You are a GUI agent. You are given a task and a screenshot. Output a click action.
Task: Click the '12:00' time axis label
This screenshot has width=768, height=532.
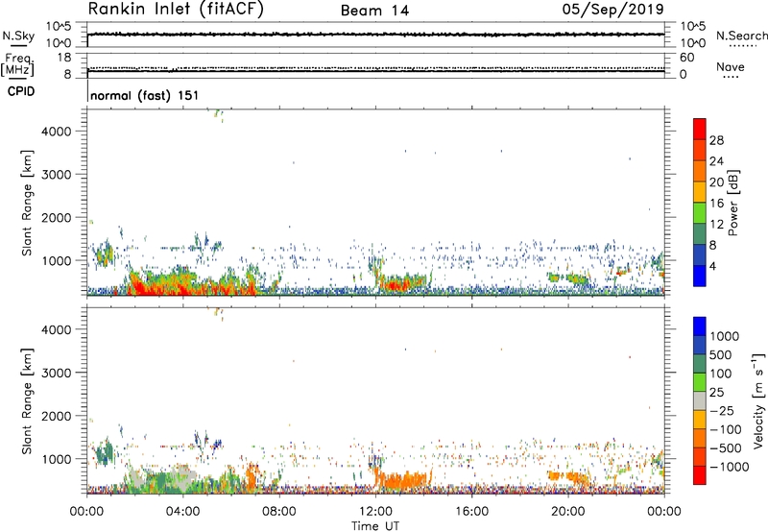pyautogui.click(x=375, y=512)
